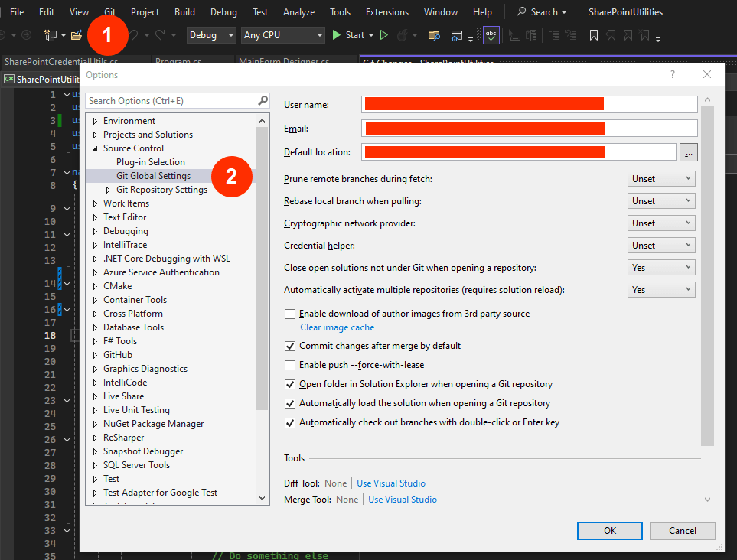This screenshot has height=560, width=737.
Task: Expand the Text Editor tree node
Action: pos(95,217)
